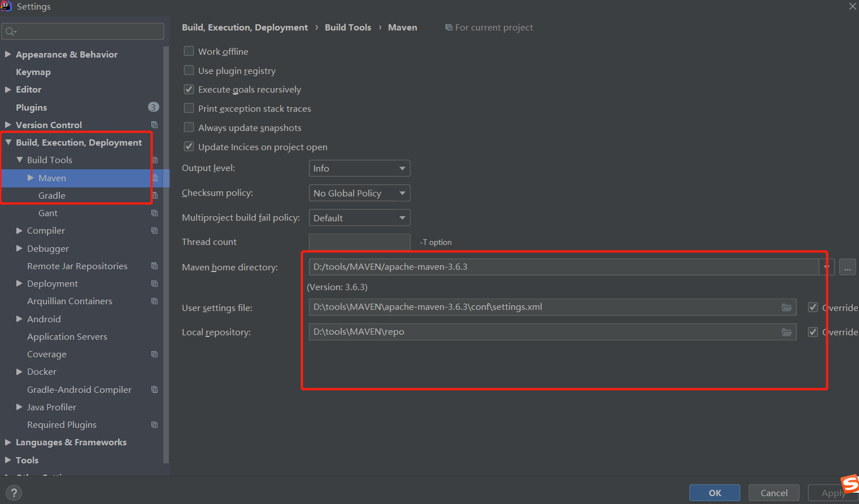The image size is (859, 504).
Task: Click the project-level icon beside Remote Jar Repositories
Action: pos(154,266)
